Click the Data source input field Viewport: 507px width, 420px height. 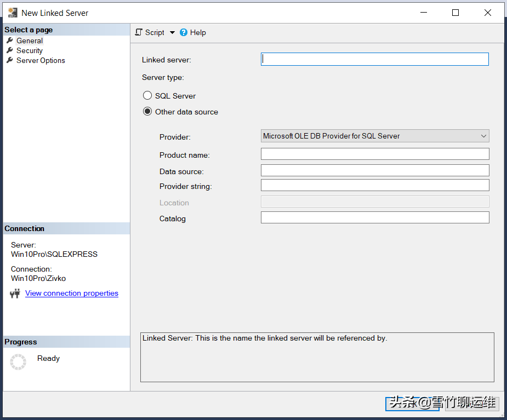[374, 170]
